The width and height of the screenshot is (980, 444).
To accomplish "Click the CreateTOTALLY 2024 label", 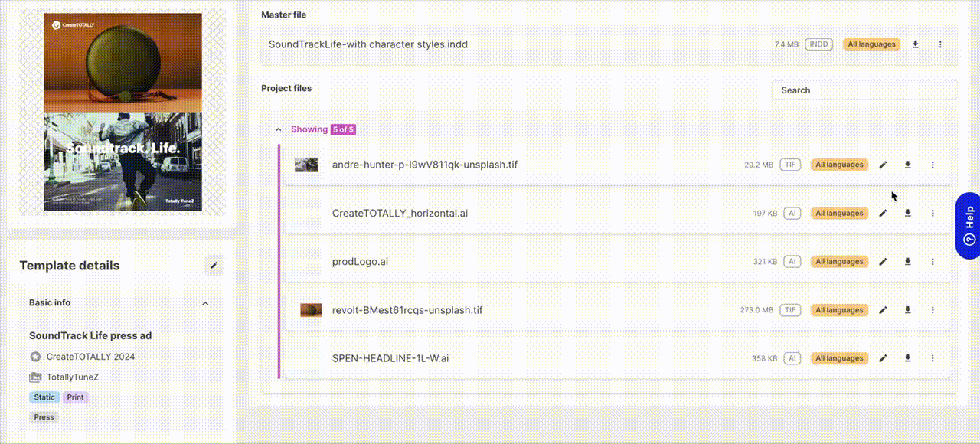I will click(90, 357).
